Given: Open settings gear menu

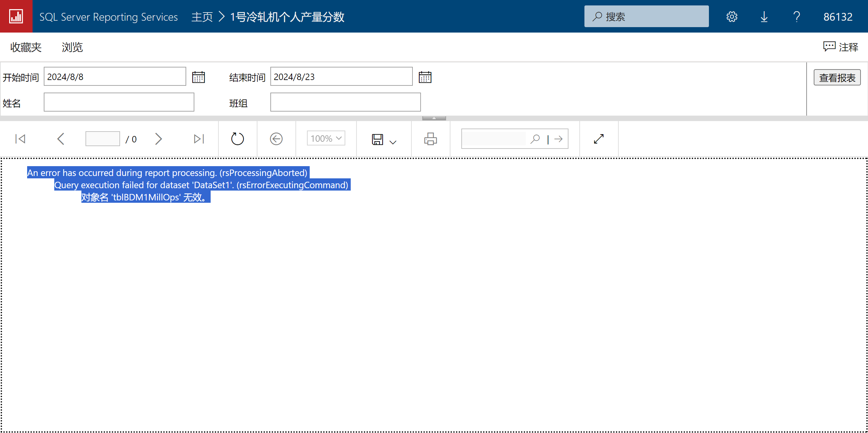Looking at the screenshot, I should [732, 17].
